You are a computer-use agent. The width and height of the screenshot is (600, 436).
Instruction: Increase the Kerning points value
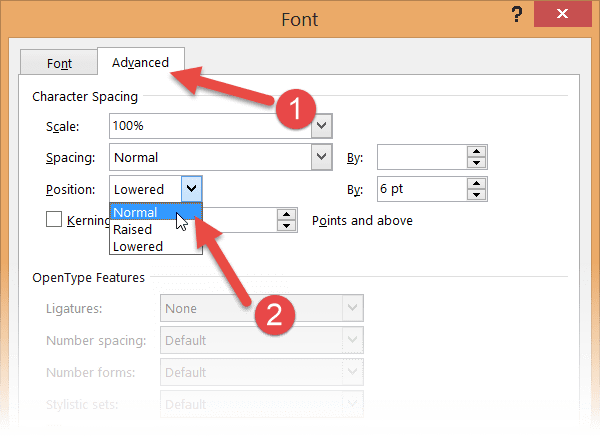click(x=288, y=214)
